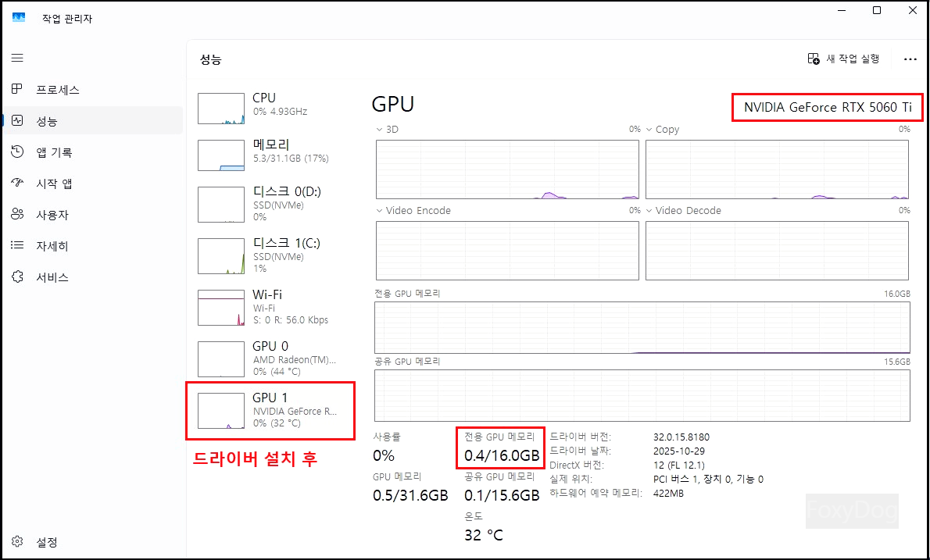Click the 하드웨어 예약 메모리 label
This screenshot has height=560, width=930.
(x=596, y=493)
